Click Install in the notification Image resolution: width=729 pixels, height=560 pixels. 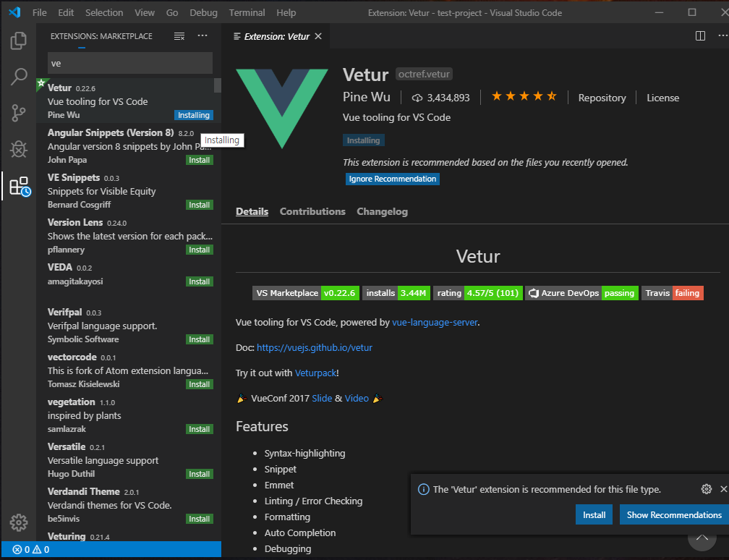point(594,515)
